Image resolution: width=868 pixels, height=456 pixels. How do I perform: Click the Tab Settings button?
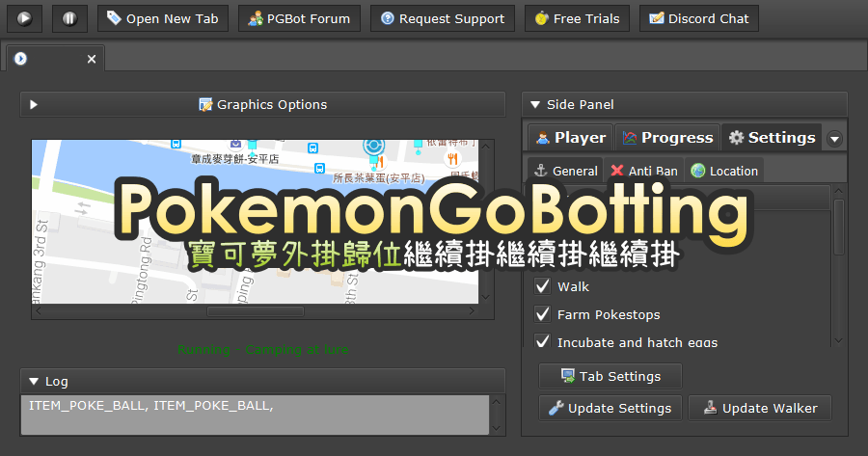[x=610, y=376]
